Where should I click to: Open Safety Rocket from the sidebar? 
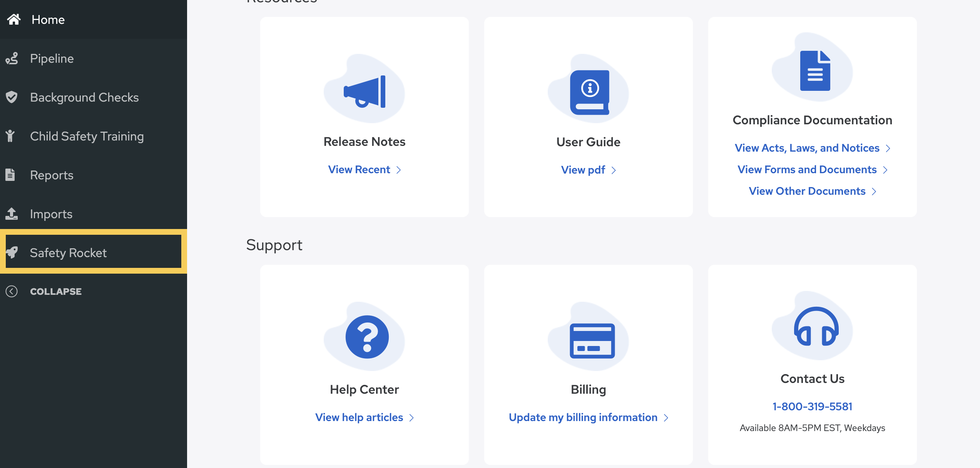[94, 252]
